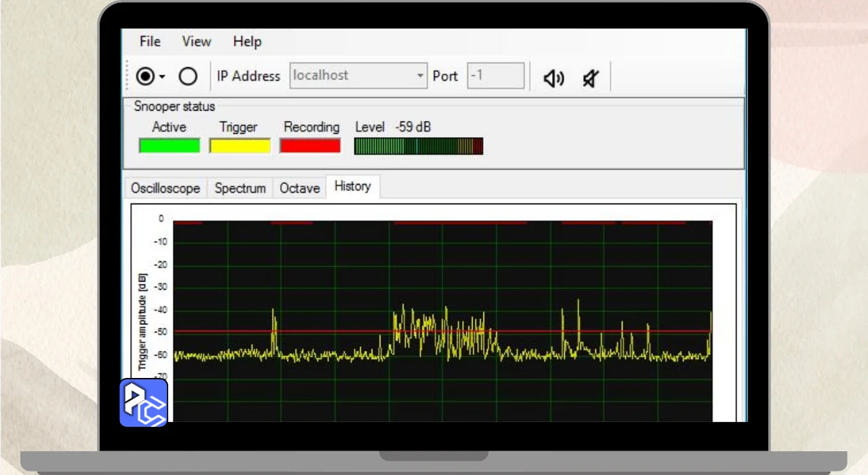Expand the IP Address dropdown arrow
Screen dimensions: 868x475
(x=420, y=76)
